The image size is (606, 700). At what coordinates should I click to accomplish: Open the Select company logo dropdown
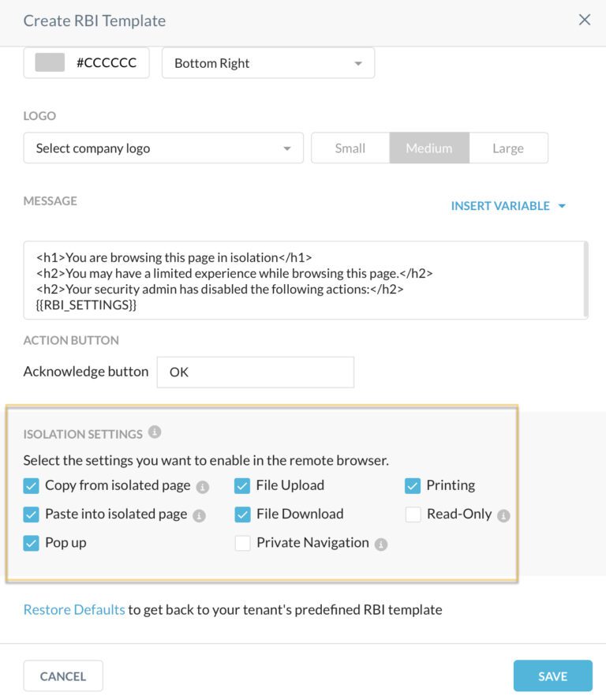tap(163, 148)
